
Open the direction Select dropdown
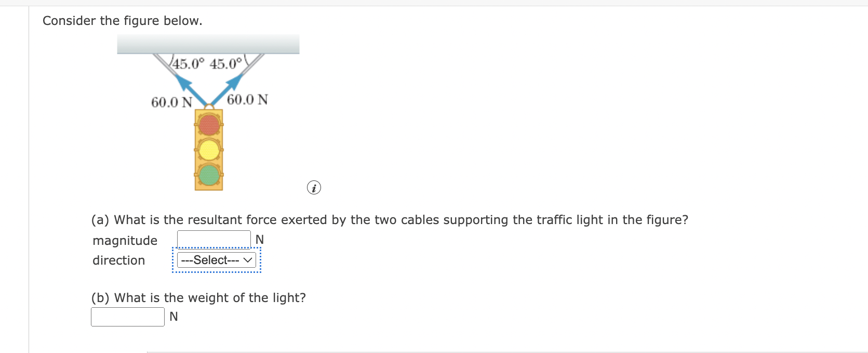[x=216, y=260]
